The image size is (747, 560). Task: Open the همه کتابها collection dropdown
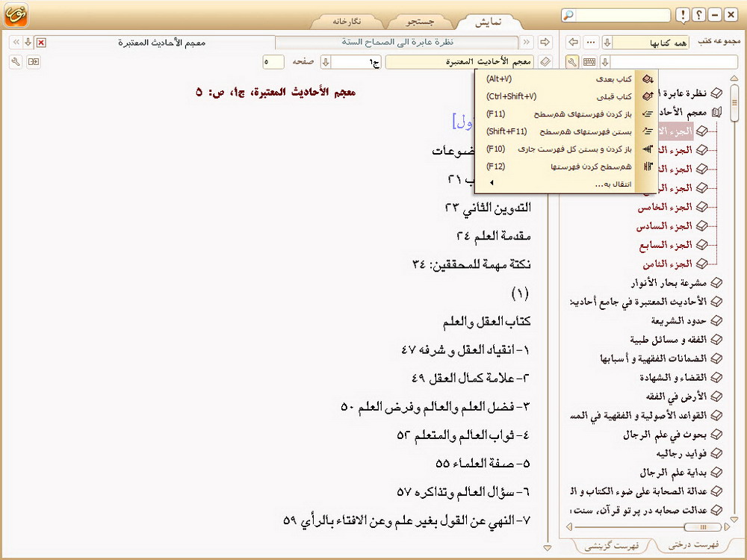pos(607,43)
